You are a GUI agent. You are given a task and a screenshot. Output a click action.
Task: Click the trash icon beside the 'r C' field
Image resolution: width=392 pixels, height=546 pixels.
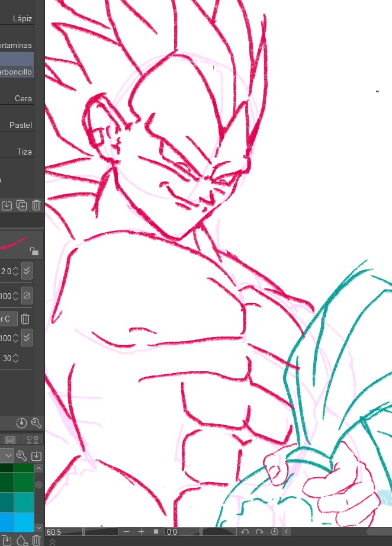[25, 319]
